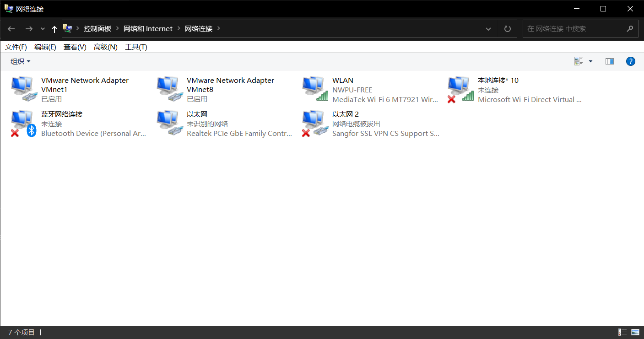Open the change view options dropdown arrow
644x339 pixels.
pyautogui.click(x=590, y=61)
